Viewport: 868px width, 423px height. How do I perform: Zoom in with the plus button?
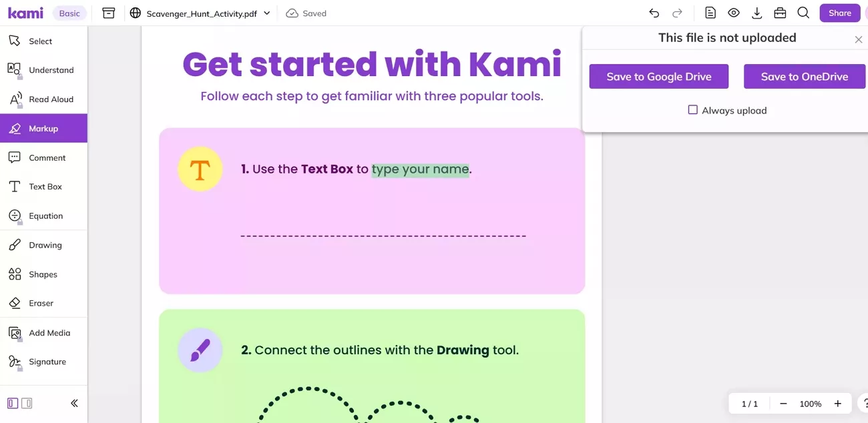[x=837, y=404]
